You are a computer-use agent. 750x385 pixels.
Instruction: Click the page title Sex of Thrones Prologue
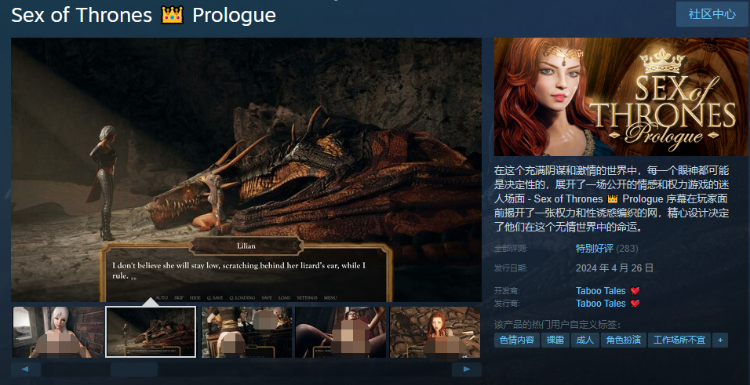click(143, 15)
